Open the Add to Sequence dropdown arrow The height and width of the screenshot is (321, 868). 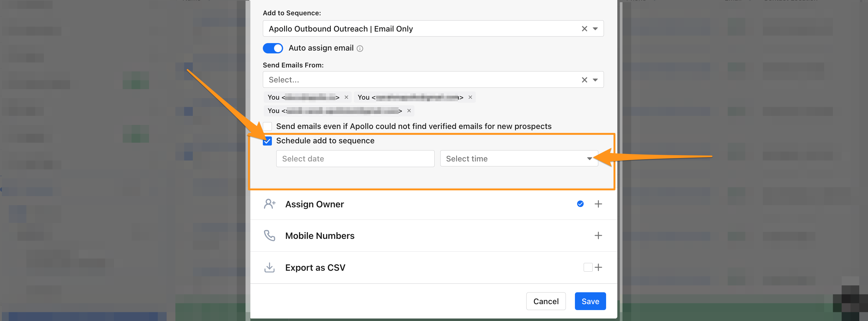596,29
